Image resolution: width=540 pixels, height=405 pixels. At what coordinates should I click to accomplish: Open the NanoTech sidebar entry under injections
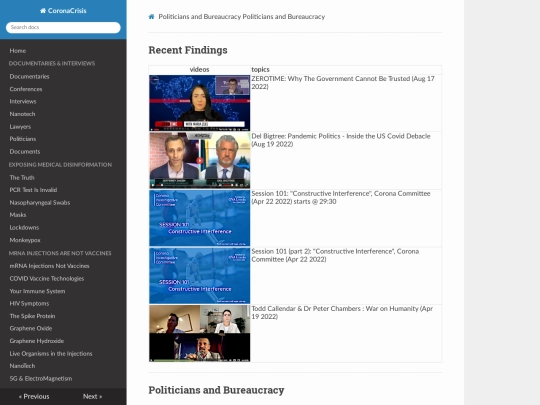tap(22, 366)
